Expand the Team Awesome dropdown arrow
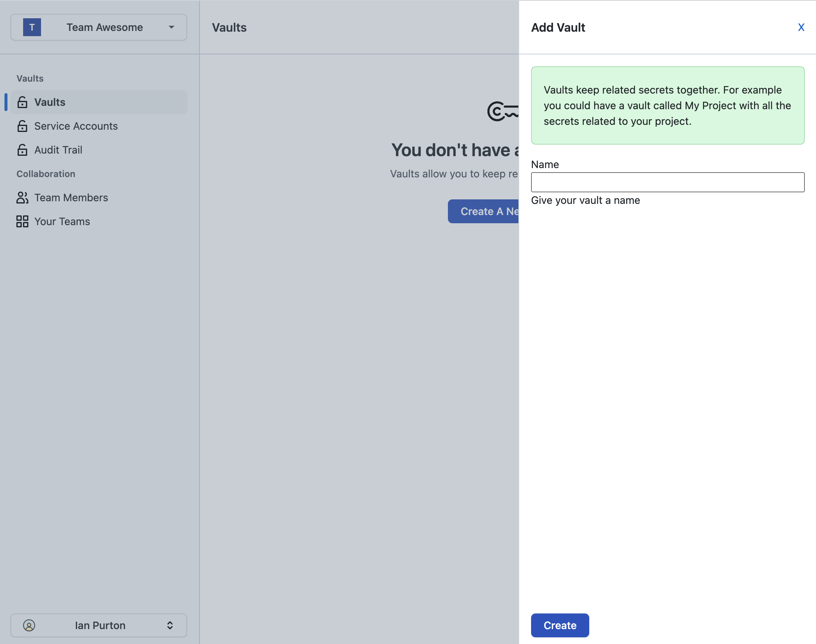The height and width of the screenshot is (644, 816). 172,27
